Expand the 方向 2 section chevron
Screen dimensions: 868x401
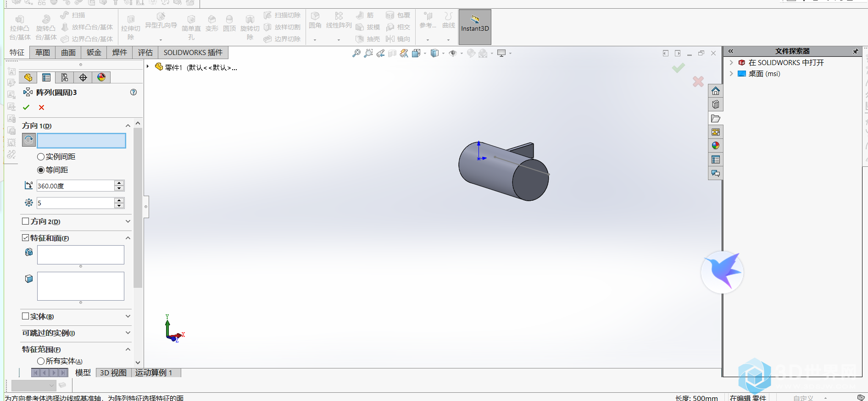[x=128, y=221]
